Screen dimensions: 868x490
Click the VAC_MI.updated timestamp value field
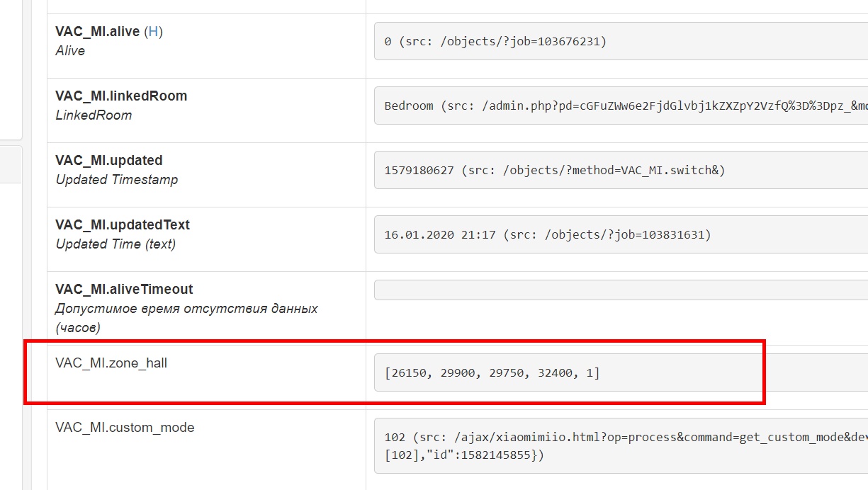tap(620, 171)
